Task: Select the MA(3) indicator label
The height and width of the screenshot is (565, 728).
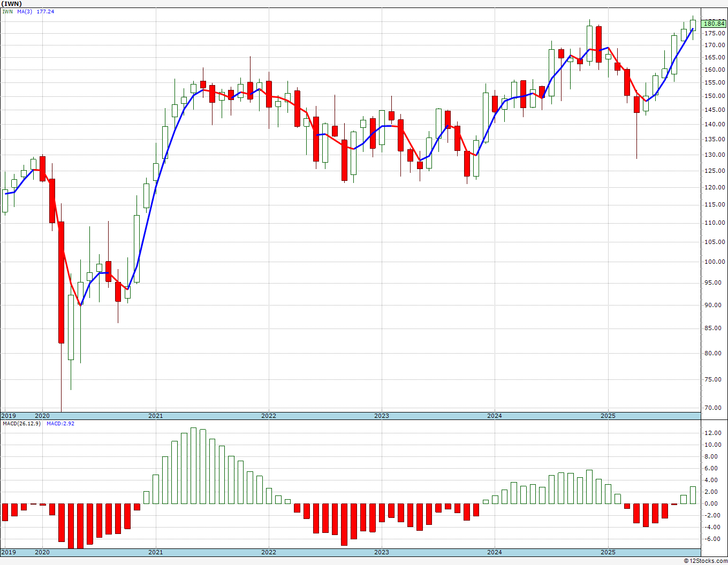Action: point(25,11)
